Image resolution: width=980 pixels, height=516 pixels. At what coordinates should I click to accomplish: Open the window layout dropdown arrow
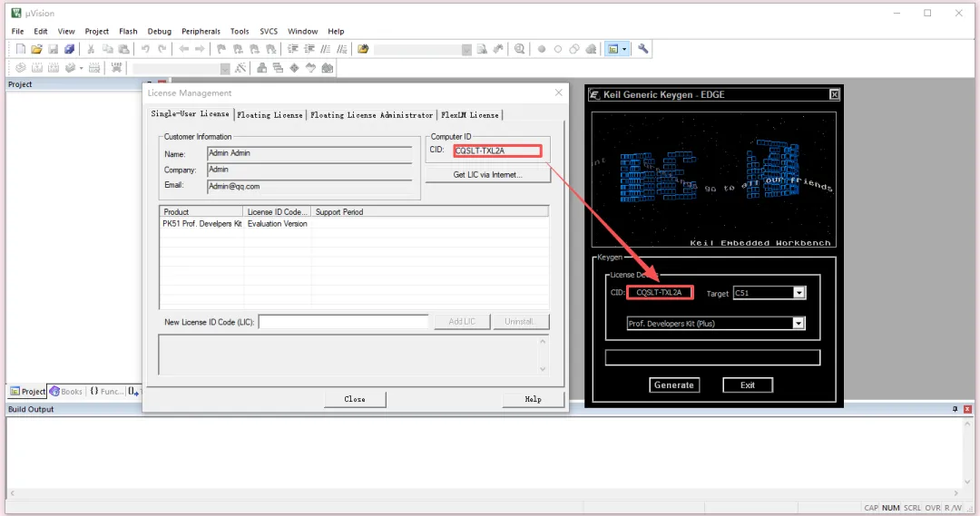[623, 49]
